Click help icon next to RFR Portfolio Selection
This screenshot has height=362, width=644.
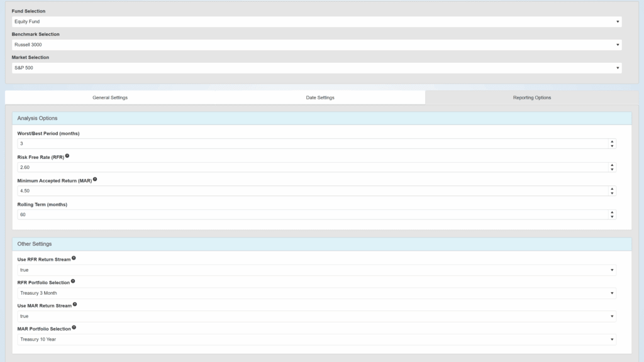(73, 281)
